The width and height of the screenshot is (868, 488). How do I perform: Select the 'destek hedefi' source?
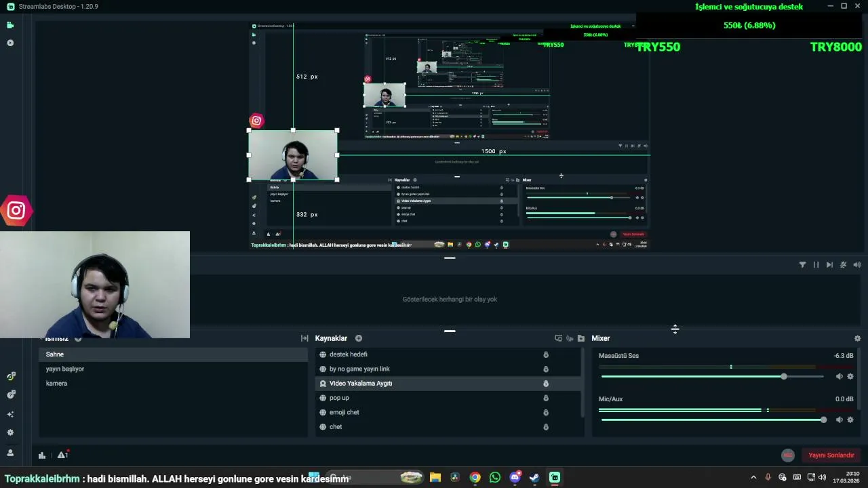(x=448, y=354)
